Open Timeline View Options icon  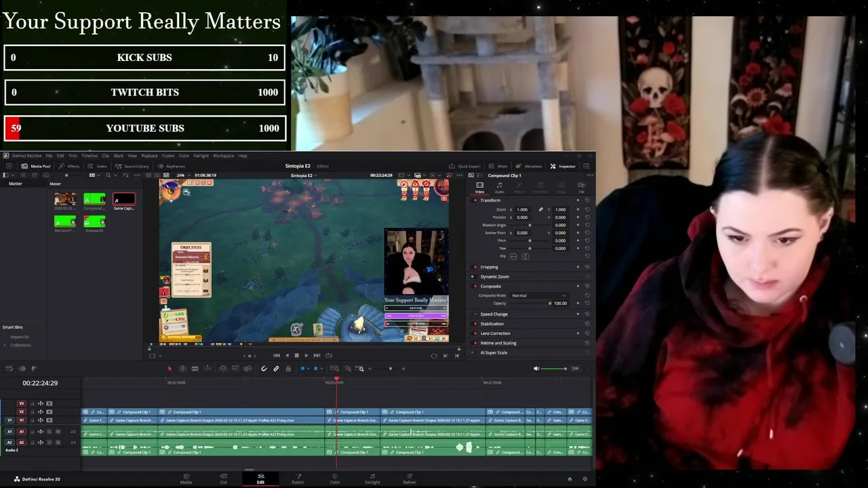(10, 369)
